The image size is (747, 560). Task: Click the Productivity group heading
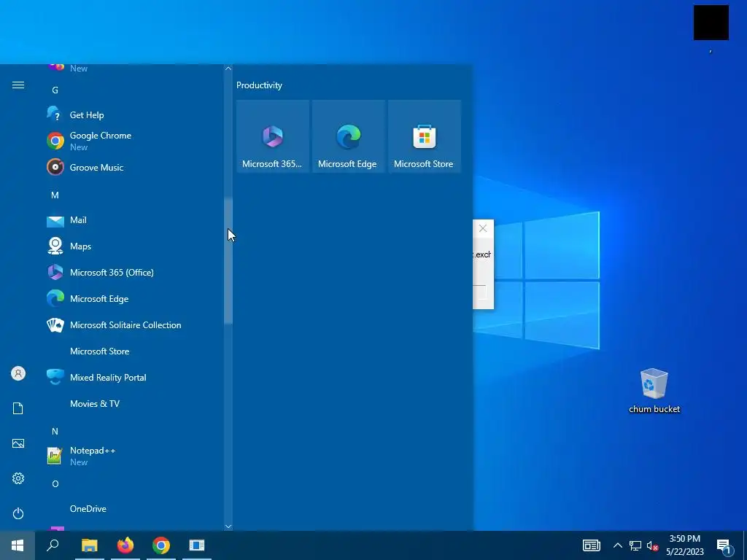point(259,85)
